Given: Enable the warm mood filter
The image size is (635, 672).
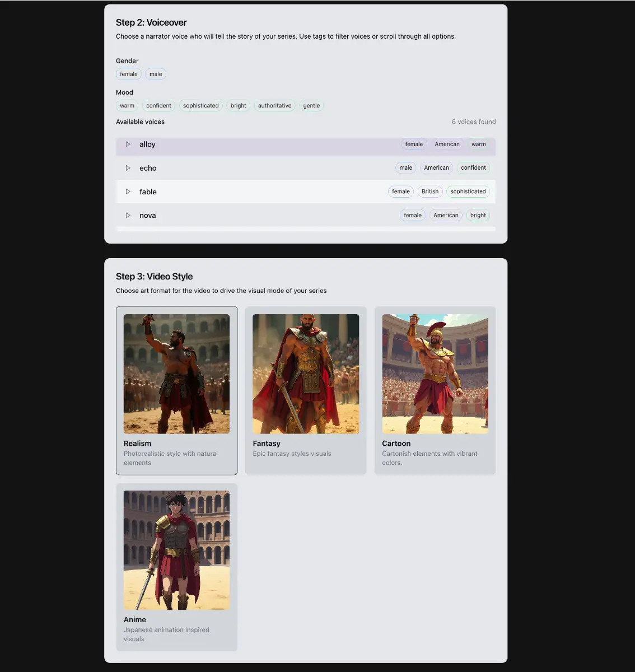Looking at the screenshot, I should [x=127, y=106].
